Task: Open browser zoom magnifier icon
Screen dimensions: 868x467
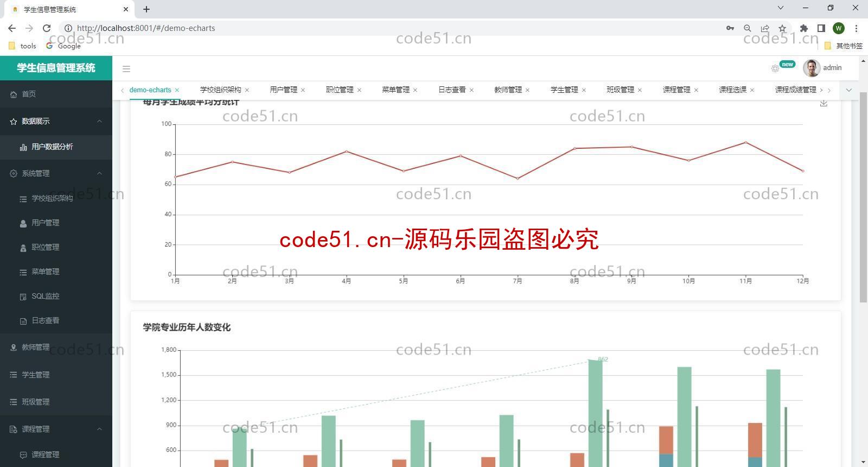Action: tap(748, 28)
